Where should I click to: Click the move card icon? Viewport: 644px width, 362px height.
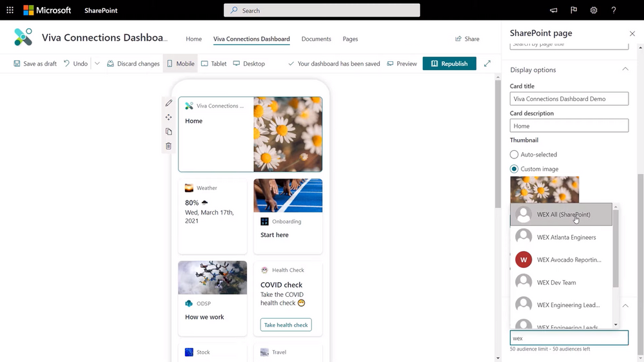coord(169,117)
